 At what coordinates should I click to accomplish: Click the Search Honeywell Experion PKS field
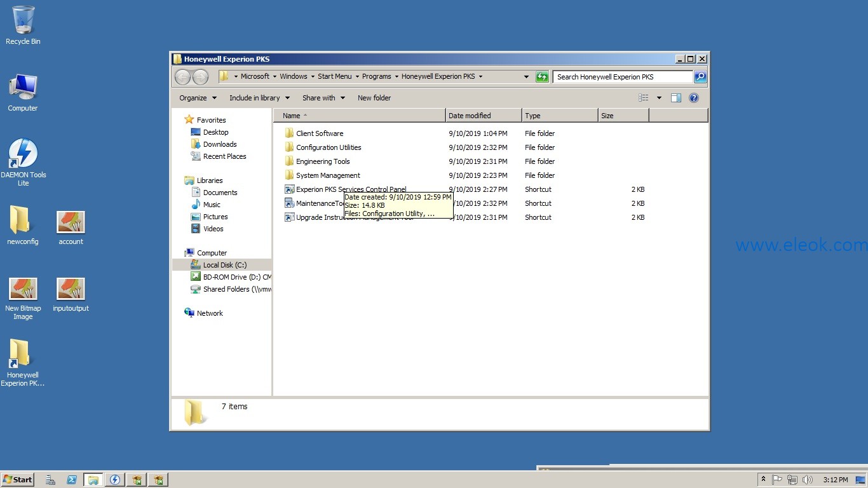tap(623, 77)
